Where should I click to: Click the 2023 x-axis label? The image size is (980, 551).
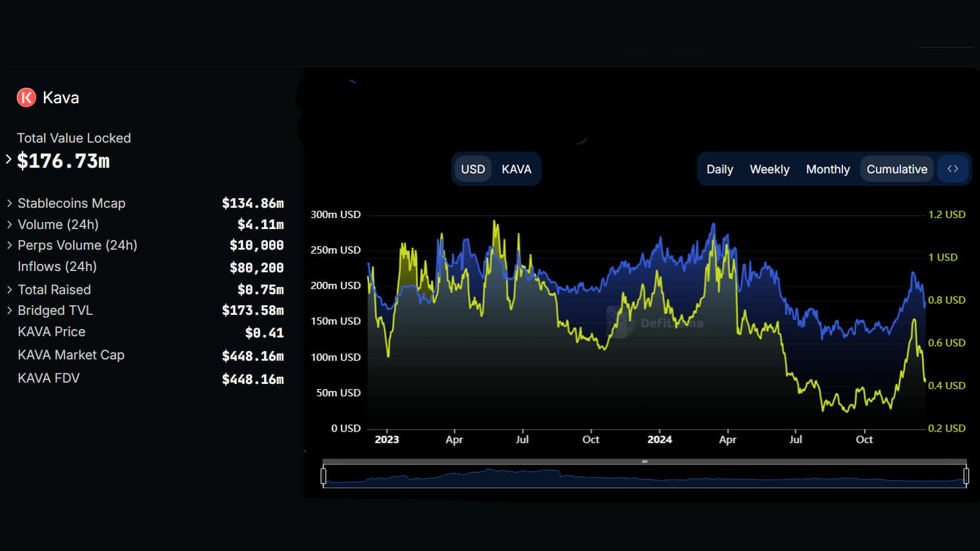(x=387, y=439)
